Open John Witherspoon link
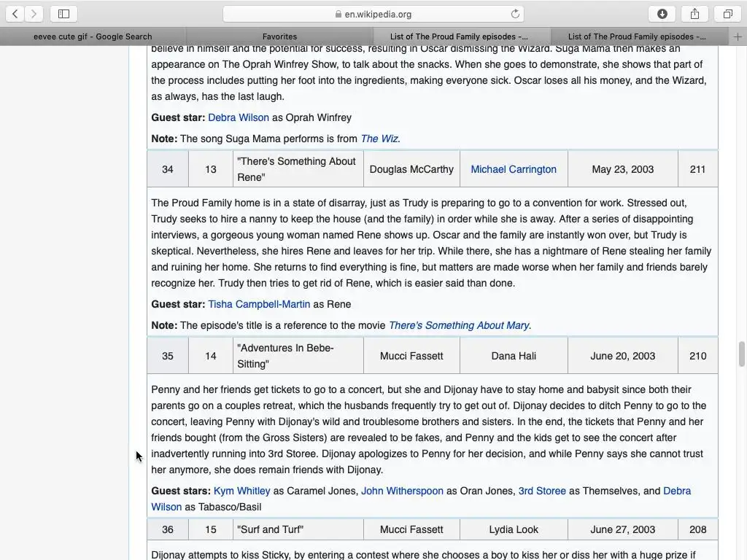The width and height of the screenshot is (747, 560). [x=402, y=491]
